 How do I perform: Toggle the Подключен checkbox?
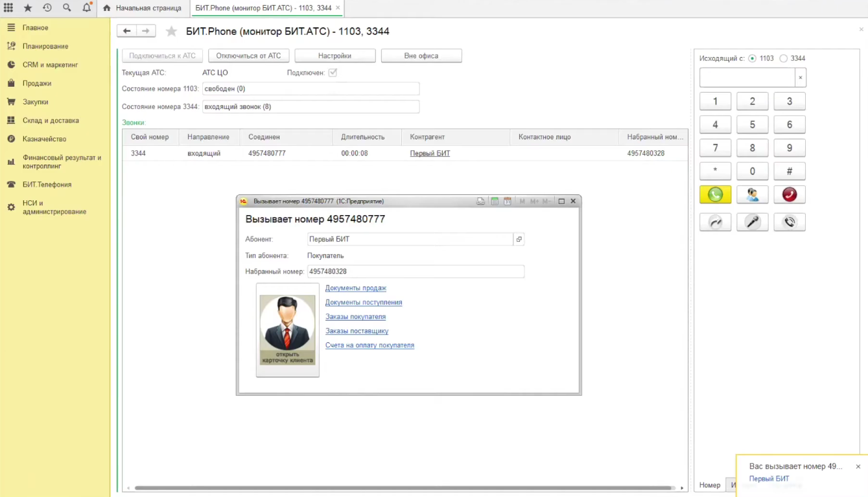333,73
